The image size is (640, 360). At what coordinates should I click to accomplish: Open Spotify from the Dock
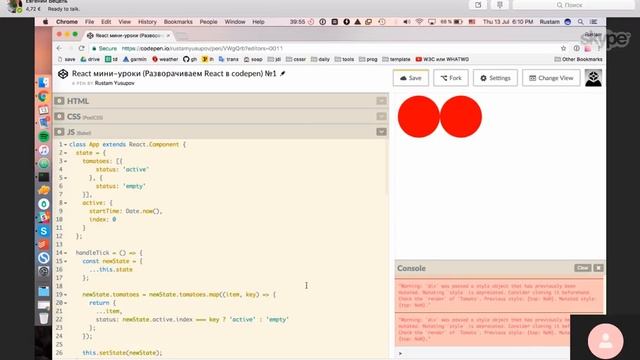[44, 136]
